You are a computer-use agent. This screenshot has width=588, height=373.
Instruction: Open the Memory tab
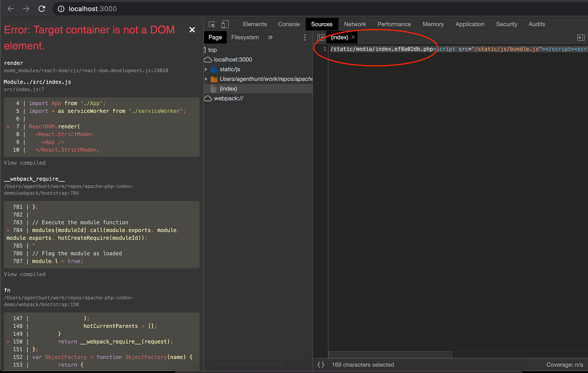[x=433, y=24]
